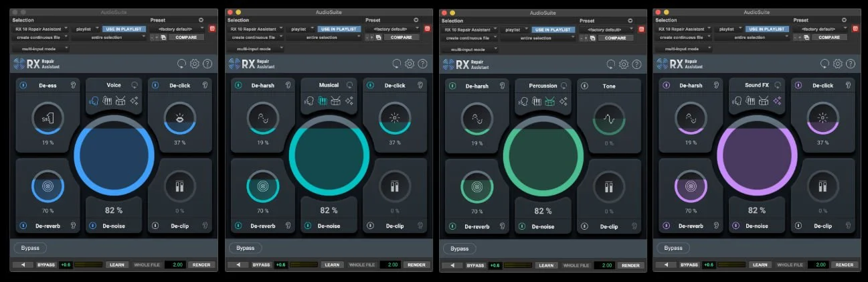This screenshot has width=868, height=282.
Task: Enable De-clip power in the Musical window
Action: click(x=369, y=226)
